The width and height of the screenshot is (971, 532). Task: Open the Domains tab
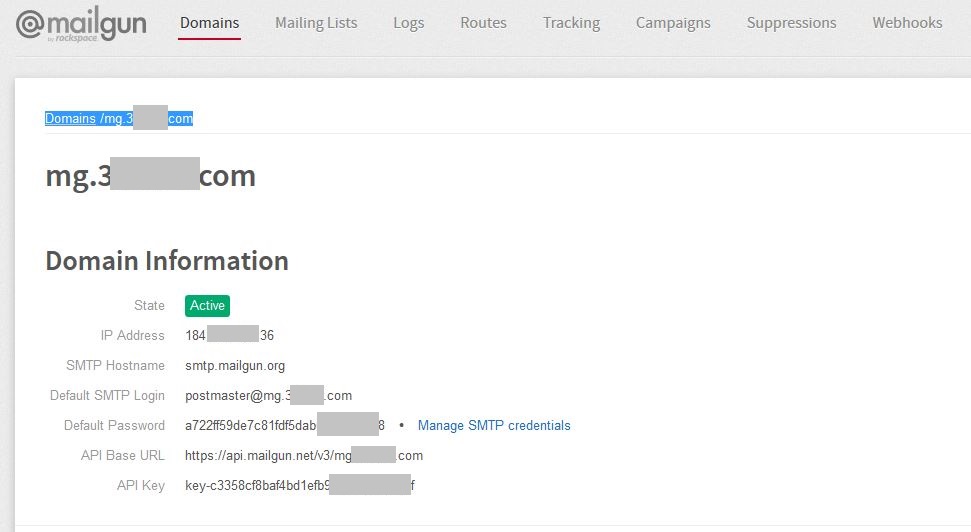(x=209, y=23)
